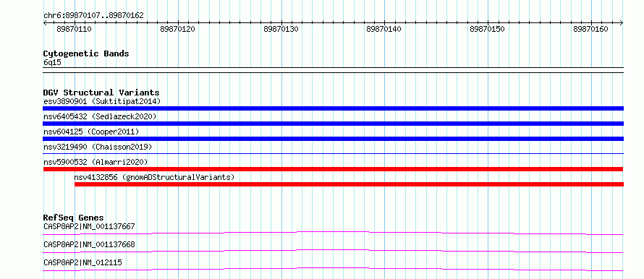Open the CASP8AP2|NM_012115 transcript label

tap(82, 262)
